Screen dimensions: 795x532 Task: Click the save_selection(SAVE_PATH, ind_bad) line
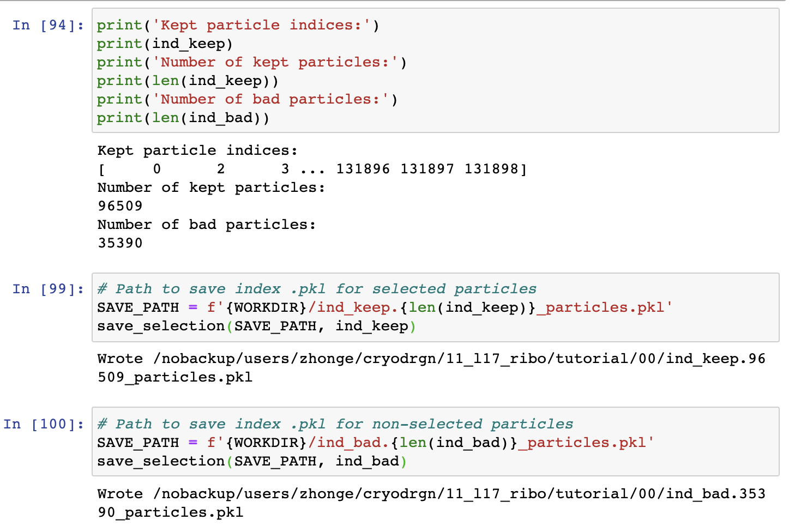coord(252,461)
